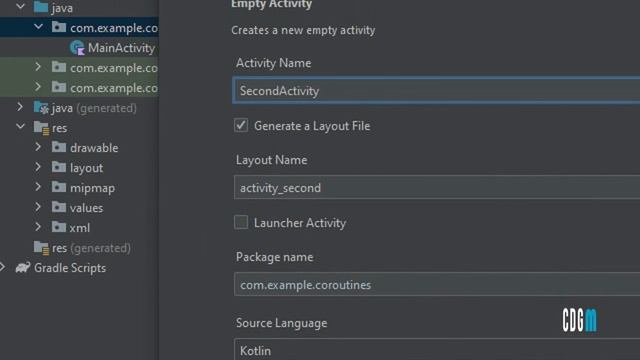The height and width of the screenshot is (360, 640).
Task: Click the res resource folder icon
Action: pyautogui.click(x=41, y=128)
